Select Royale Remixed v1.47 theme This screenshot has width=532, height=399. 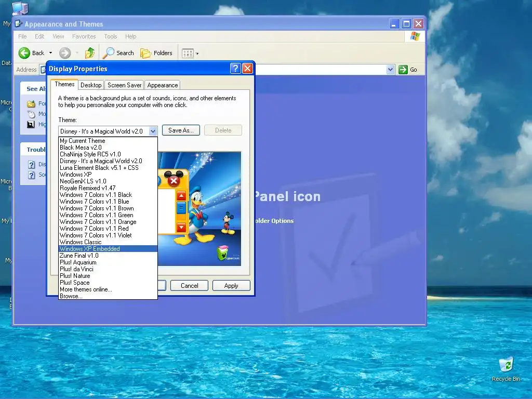coord(108,188)
